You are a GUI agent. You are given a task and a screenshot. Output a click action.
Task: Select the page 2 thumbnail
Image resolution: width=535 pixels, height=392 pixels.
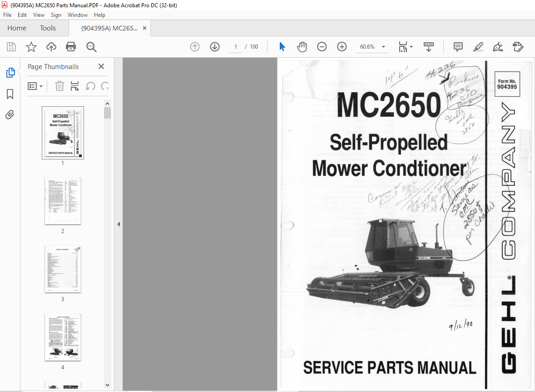tap(63, 201)
